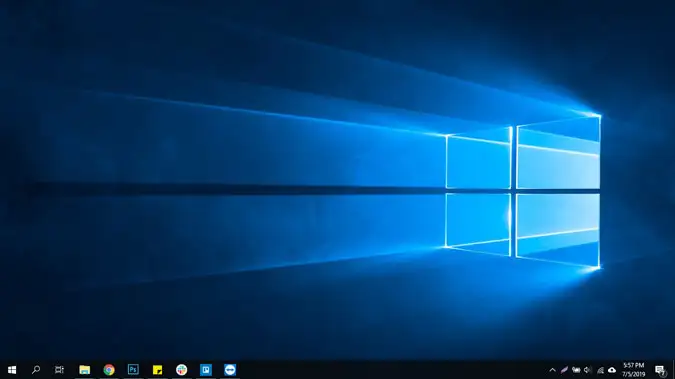The height and width of the screenshot is (379, 675).
Task: Click the cloud sync tray icon
Action: [612, 370]
